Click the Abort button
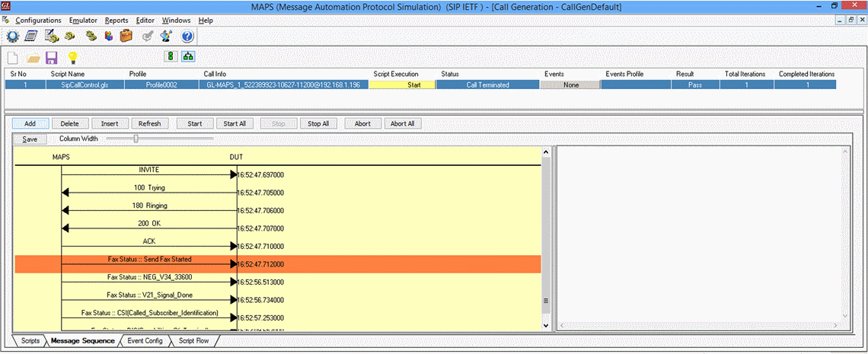This screenshot has width=868, height=354. tap(362, 123)
